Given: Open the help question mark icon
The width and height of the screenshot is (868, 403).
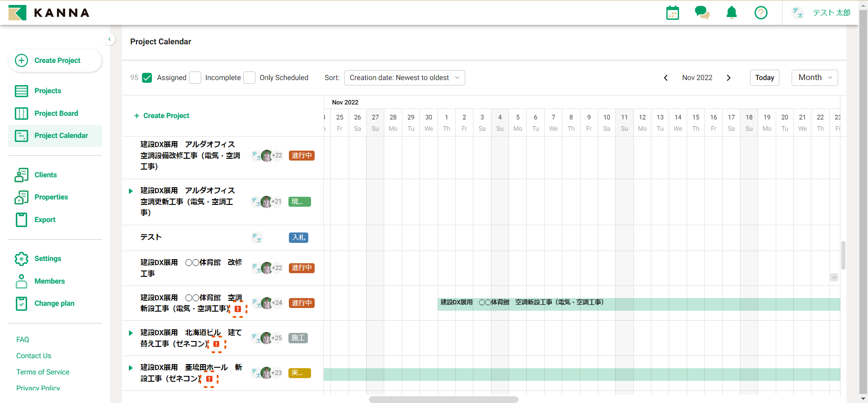Looking at the screenshot, I should click(761, 13).
